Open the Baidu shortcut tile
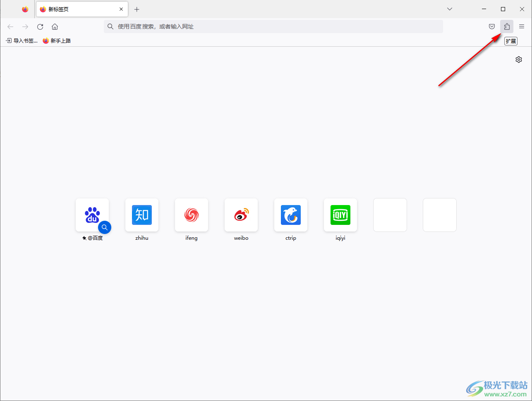This screenshot has height=401, width=532. click(x=92, y=215)
